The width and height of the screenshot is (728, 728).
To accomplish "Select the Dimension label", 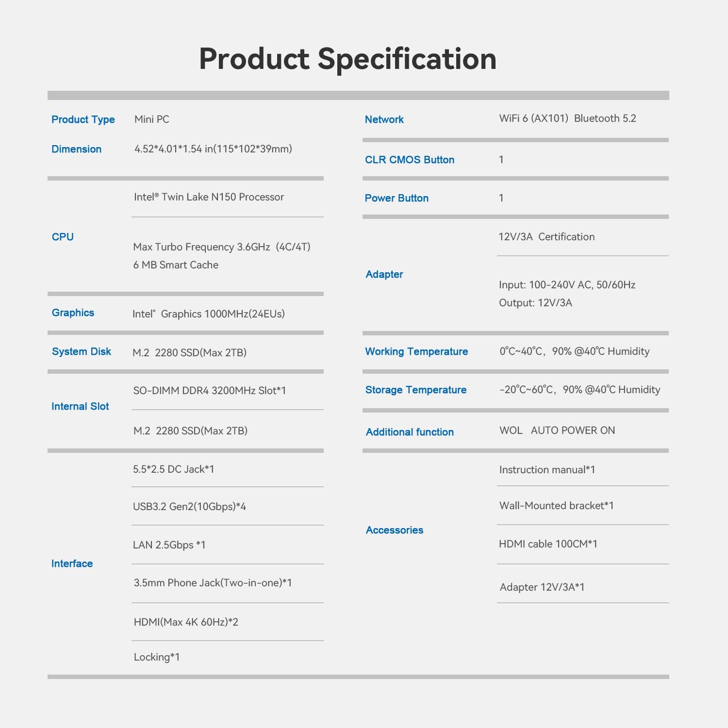I will pos(77,149).
